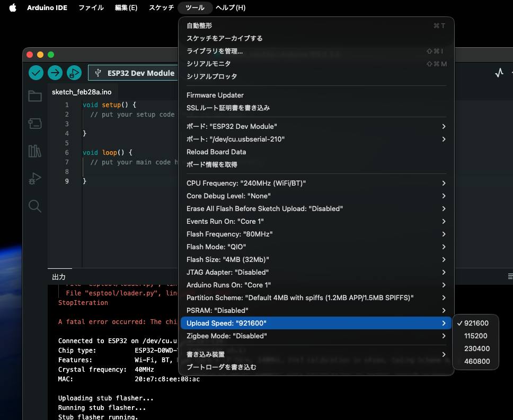Open the Boards Manager sidebar icon

35,124
